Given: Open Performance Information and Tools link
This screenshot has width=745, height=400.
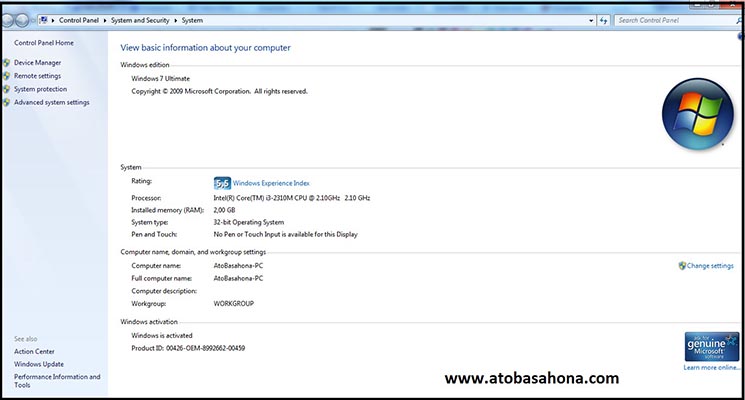Looking at the screenshot, I should click(x=57, y=381).
